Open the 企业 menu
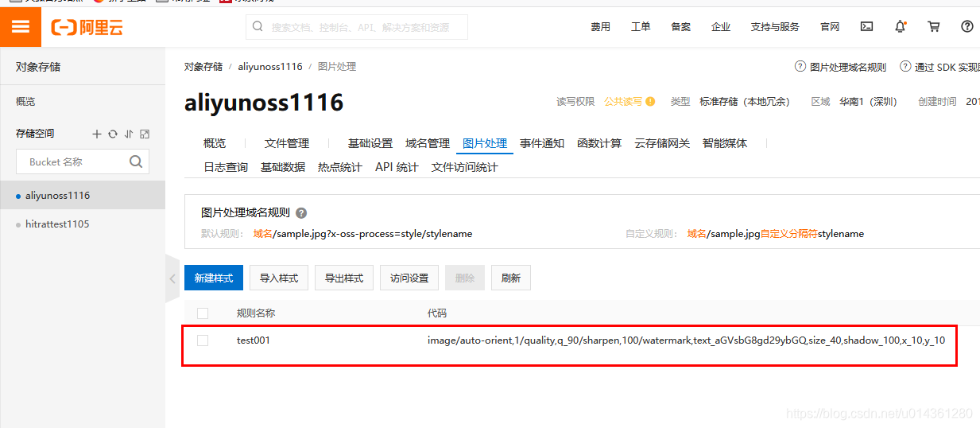Image resolution: width=980 pixels, height=428 pixels. point(721,27)
